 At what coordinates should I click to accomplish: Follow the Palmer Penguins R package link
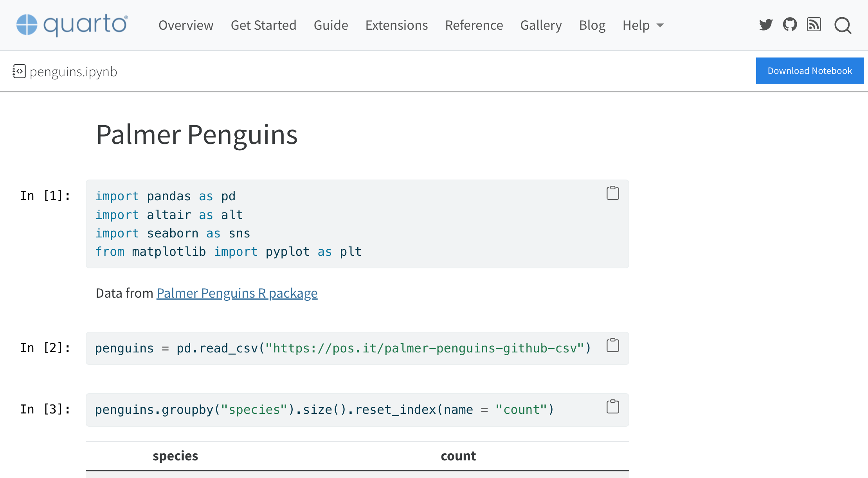(237, 293)
